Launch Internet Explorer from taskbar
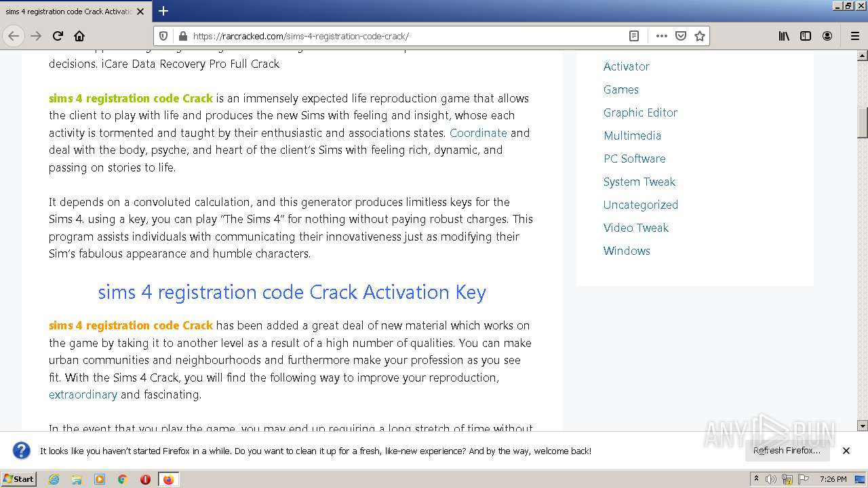Viewport: 868px width, 488px height. 54,479
